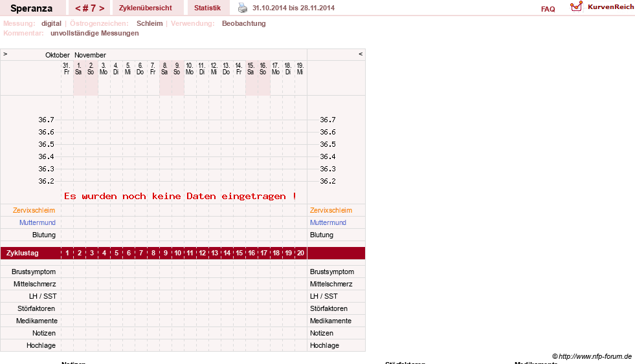Click the 'Beobachtung' Verwendung value

pos(244,23)
